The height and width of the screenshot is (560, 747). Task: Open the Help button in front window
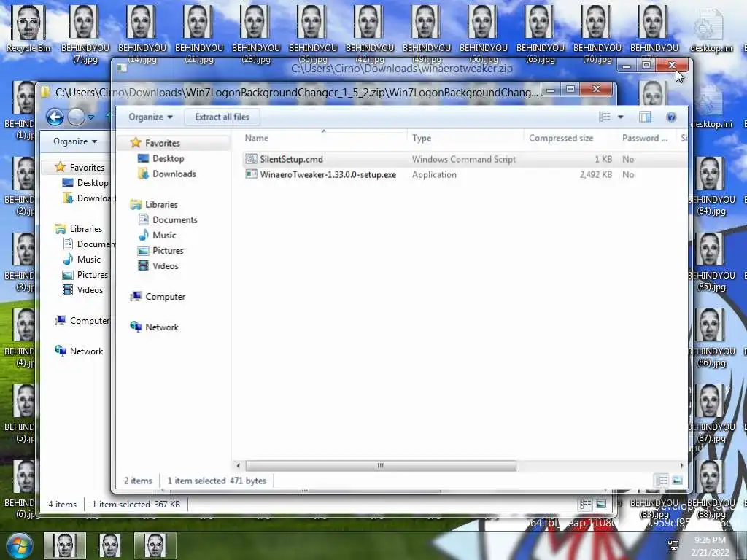pos(671,117)
